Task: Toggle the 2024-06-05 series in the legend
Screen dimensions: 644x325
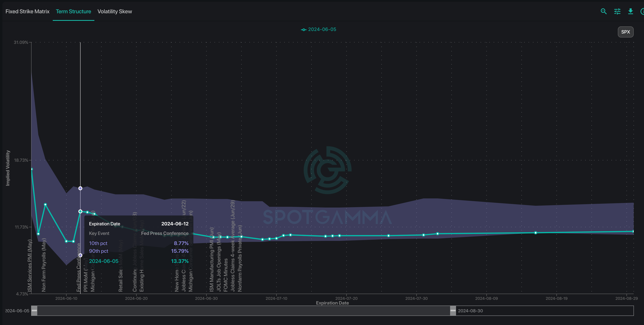Action: click(x=322, y=30)
